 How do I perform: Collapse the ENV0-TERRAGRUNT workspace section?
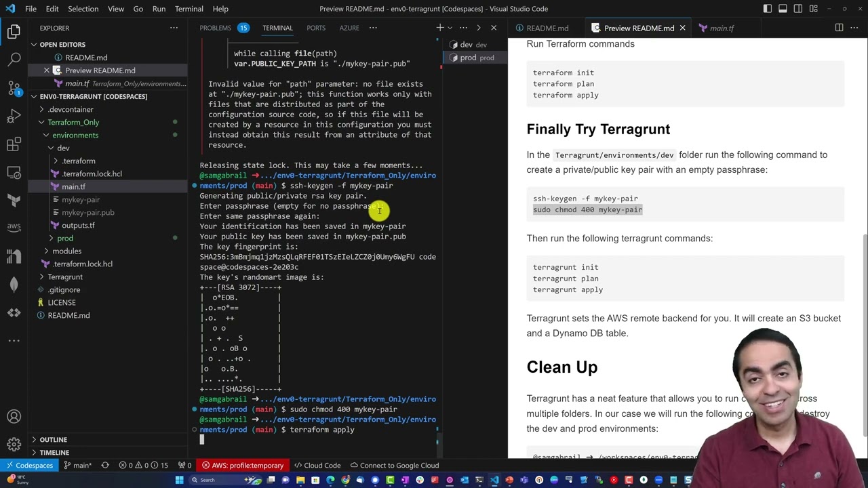(93, 96)
